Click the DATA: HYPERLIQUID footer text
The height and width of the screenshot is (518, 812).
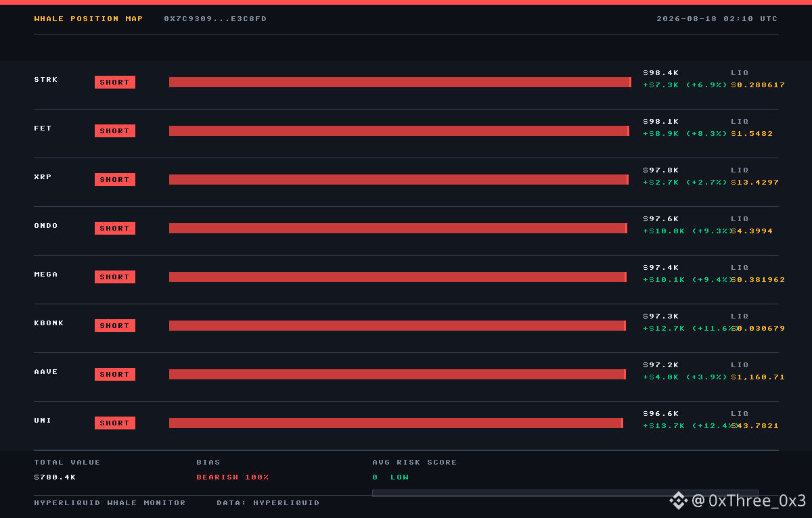click(x=268, y=503)
